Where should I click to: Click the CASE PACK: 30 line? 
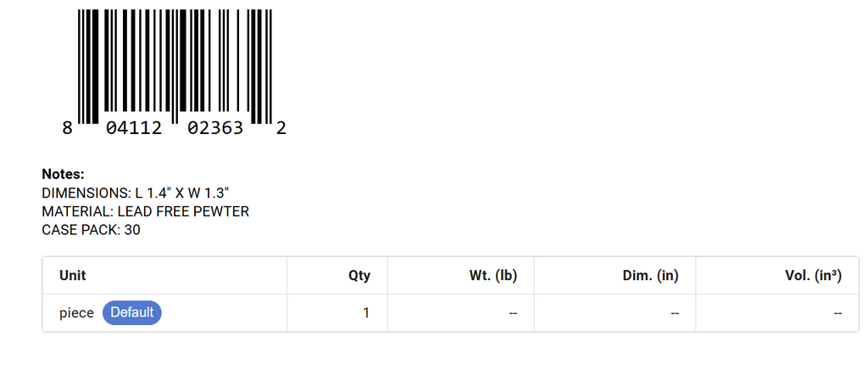[x=92, y=229]
